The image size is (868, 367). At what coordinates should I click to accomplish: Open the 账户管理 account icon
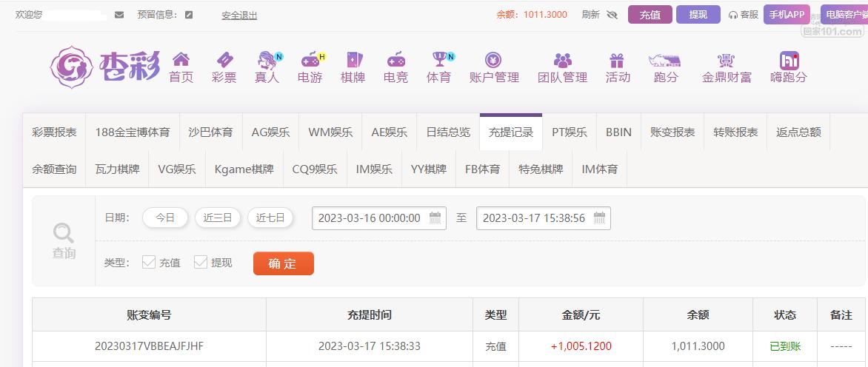(x=493, y=61)
